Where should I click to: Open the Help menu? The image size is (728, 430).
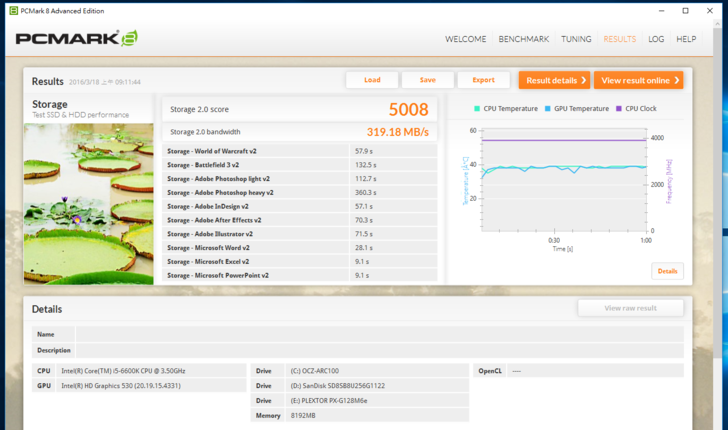pyautogui.click(x=686, y=40)
